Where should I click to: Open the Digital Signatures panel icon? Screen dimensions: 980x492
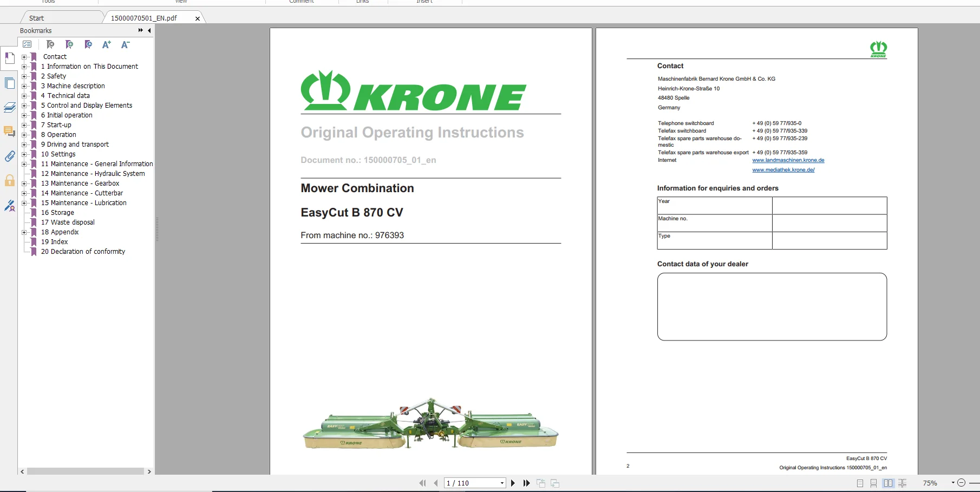[9, 206]
